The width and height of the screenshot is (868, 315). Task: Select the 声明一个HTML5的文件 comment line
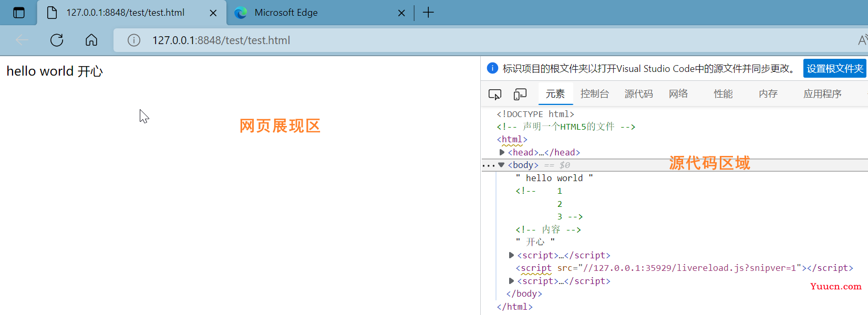click(x=566, y=127)
